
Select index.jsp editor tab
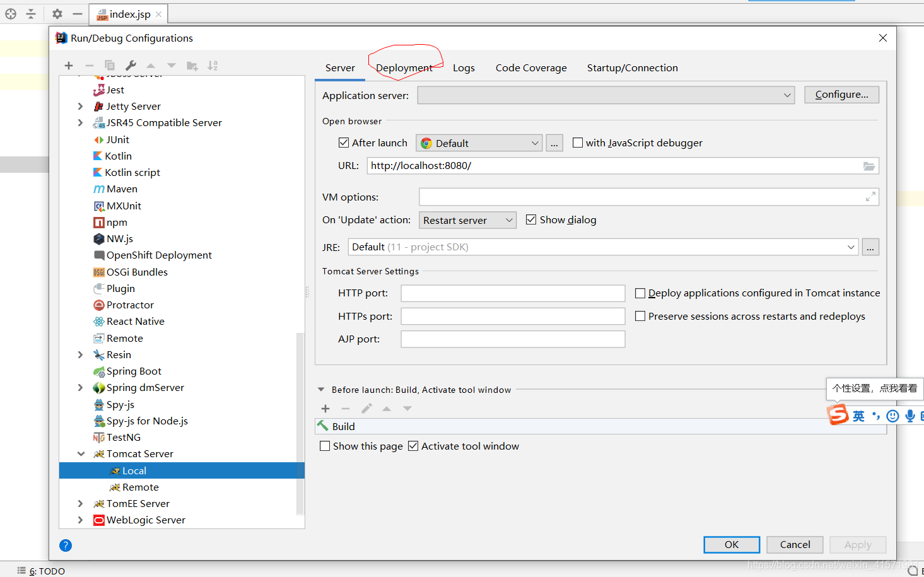[x=129, y=14]
